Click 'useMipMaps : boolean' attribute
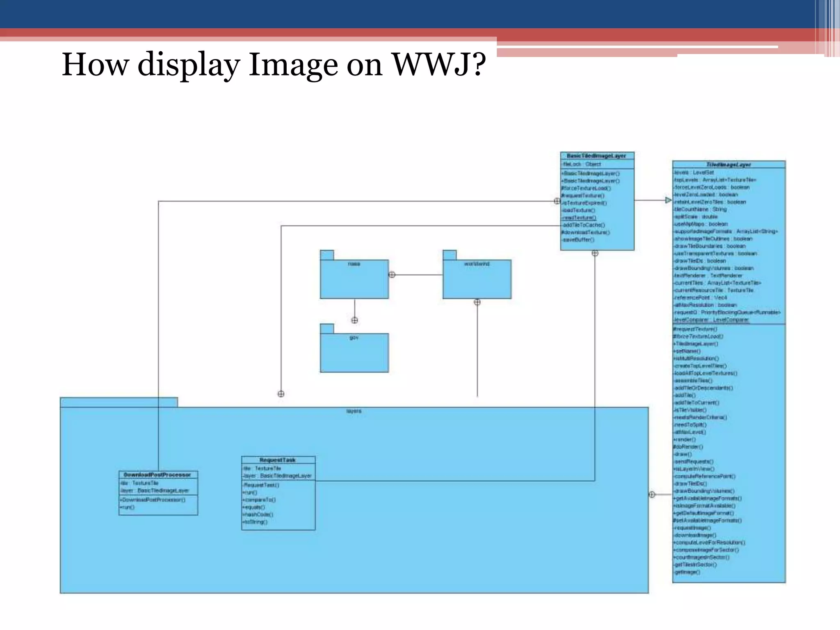Viewport: 840px width, 630px height. click(x=701, y=224)
